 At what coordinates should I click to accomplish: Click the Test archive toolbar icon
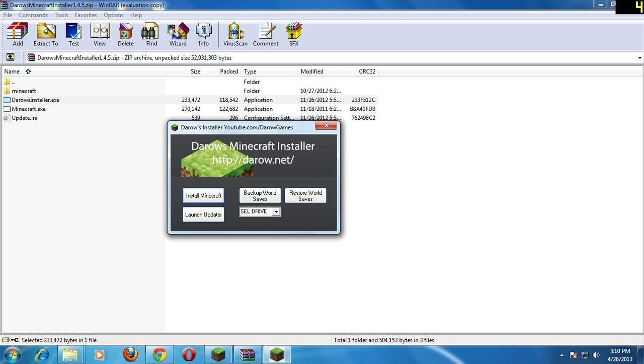(74, 34)
